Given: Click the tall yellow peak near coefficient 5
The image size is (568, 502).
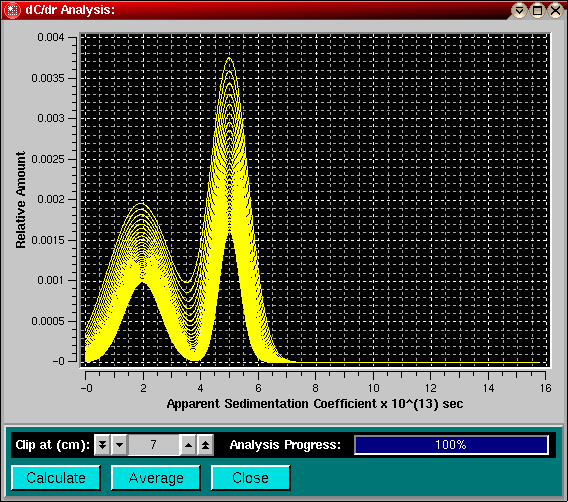Looking at the screenshot, I should (229, 145).
